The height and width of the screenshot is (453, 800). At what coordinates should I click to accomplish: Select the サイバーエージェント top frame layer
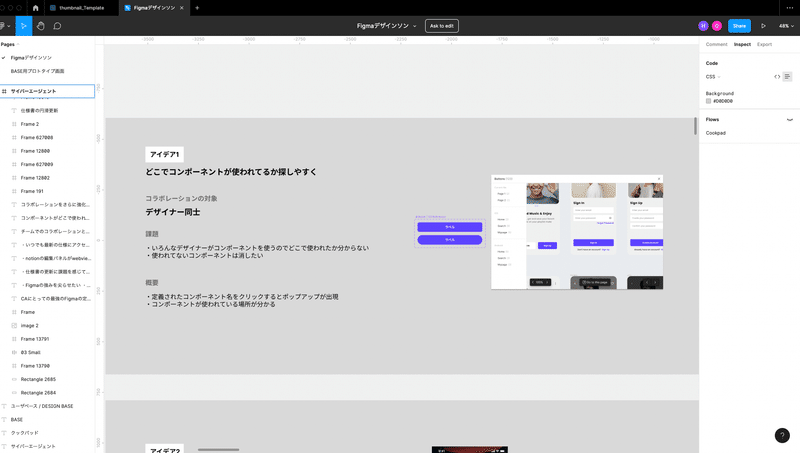[x=47, y=91]
